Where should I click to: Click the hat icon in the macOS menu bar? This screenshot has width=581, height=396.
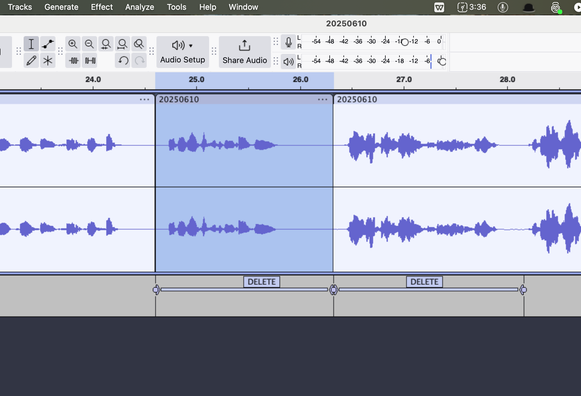pyautogui.click(x=528, y=7)
